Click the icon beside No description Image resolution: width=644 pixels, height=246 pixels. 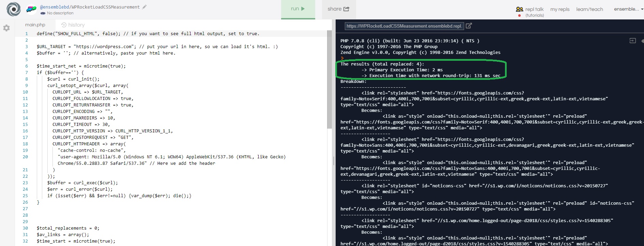(x=43, y=13)
